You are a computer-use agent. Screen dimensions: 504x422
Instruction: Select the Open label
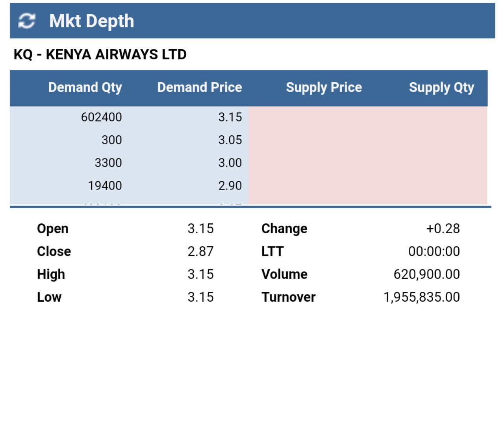[53, 229]
